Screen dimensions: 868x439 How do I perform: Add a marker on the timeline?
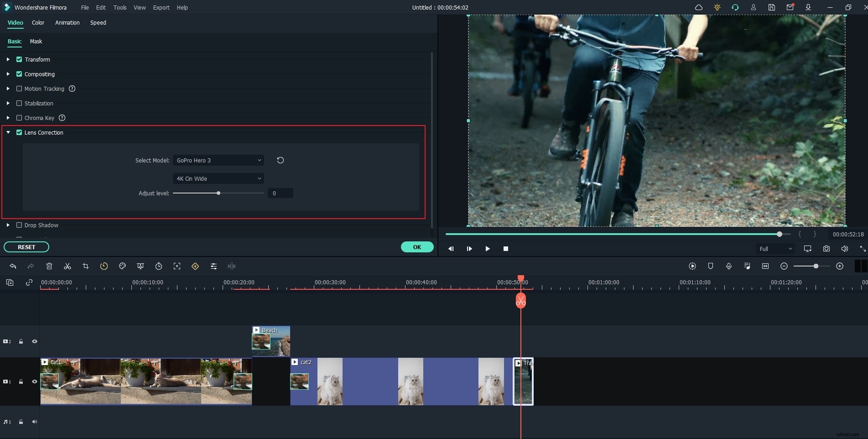tap(710, 266)
